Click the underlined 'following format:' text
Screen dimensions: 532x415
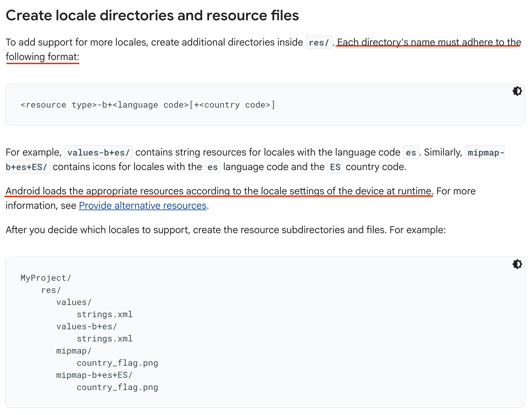click(x=43, y=57)
